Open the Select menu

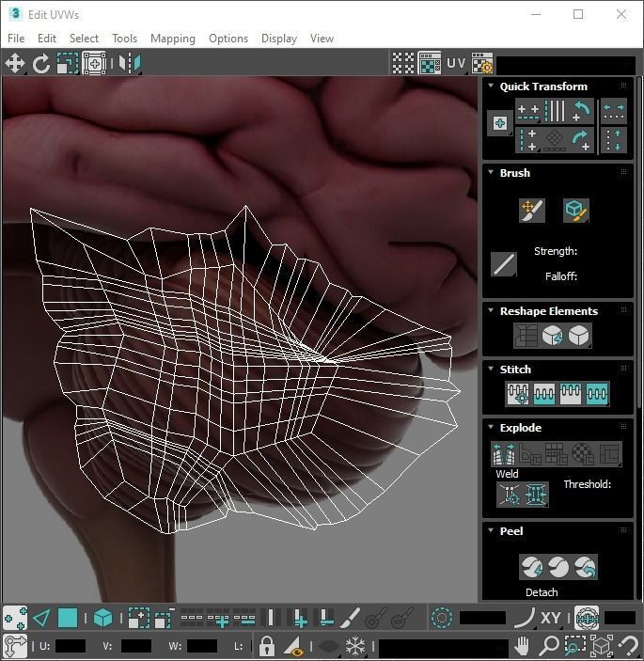coord(84,39)
